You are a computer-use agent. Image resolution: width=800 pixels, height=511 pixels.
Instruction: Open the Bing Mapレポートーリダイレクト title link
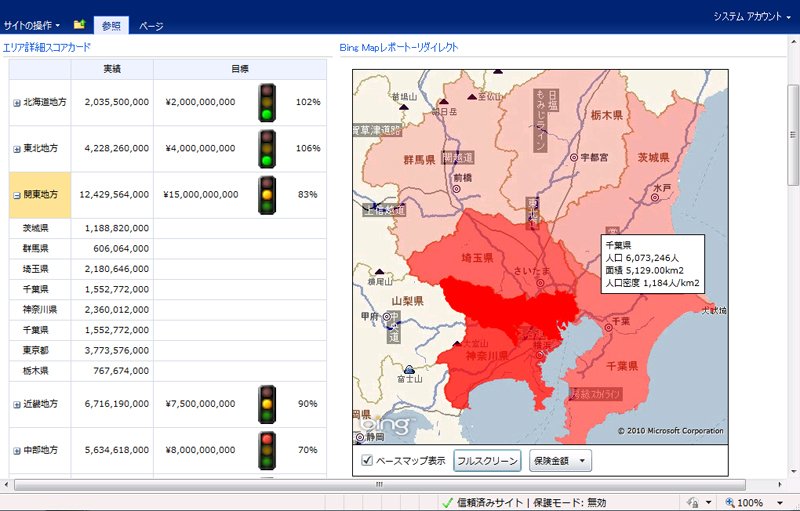point(399,47)
